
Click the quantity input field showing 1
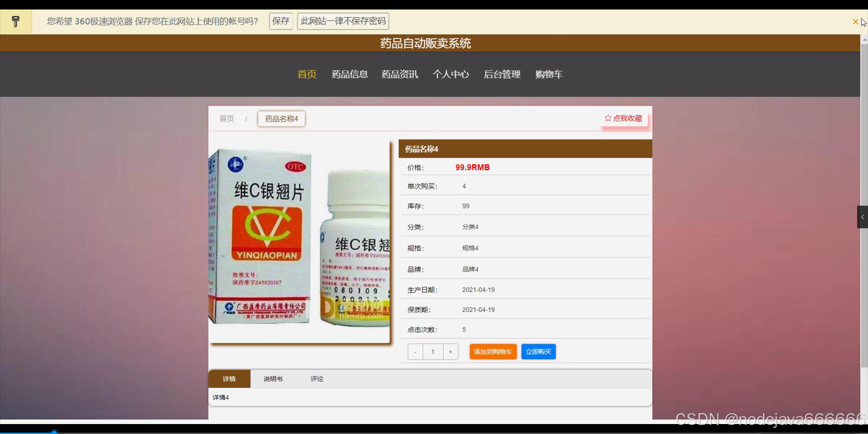click(x=433, y=352)
